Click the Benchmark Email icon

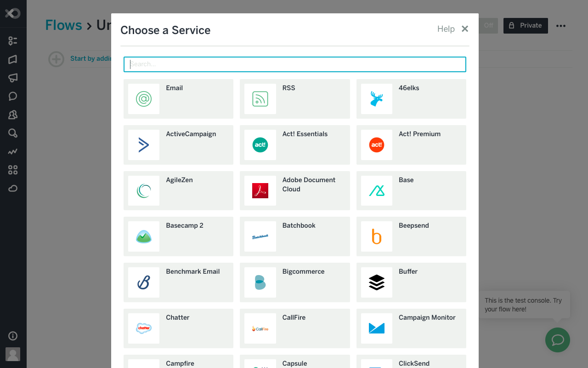tap(144, 282)
